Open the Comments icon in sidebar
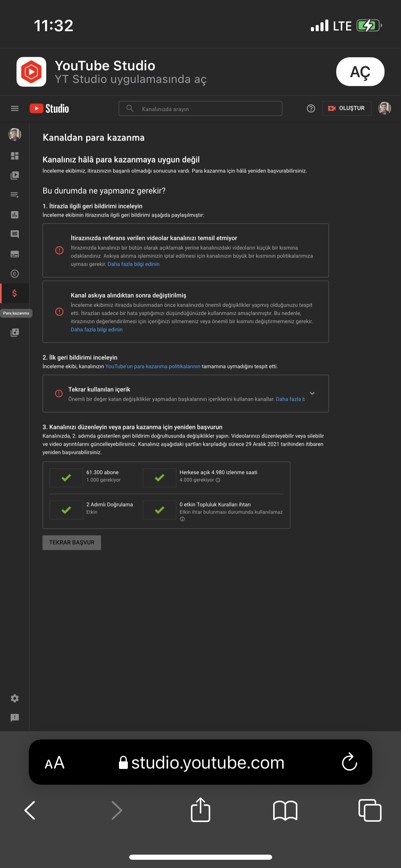 click(x=15, y=234)
